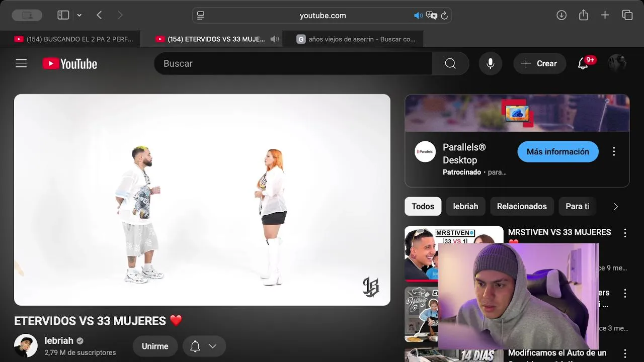This screenshot has height=362, width=644.
Task: Open the Parallels Desktop ad banner image
Action: click(517, 113)
